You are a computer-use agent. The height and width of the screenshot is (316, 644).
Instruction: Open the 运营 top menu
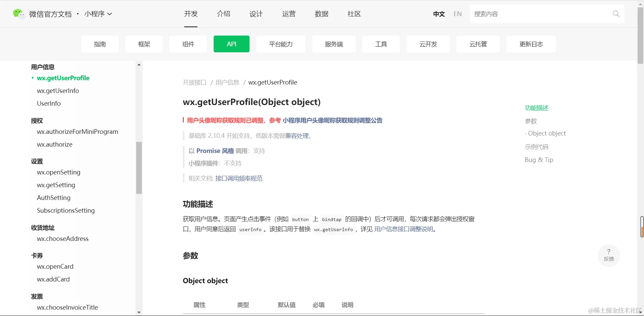pos(289,14)
